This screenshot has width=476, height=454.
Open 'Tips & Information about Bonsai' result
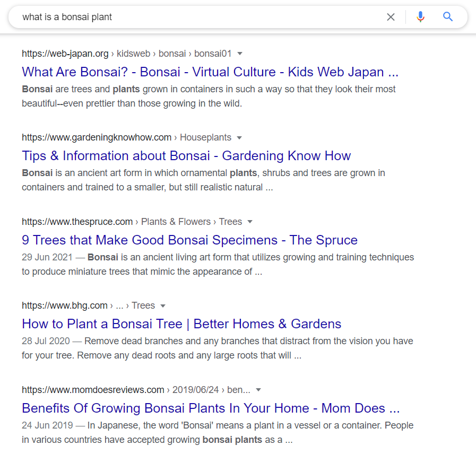click(x=186, y=156)
